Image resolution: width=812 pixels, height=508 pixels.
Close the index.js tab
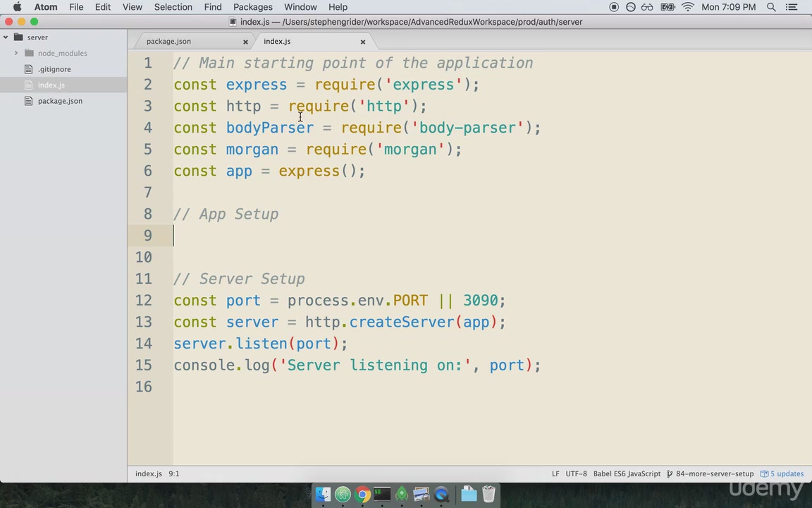[363, 42]
